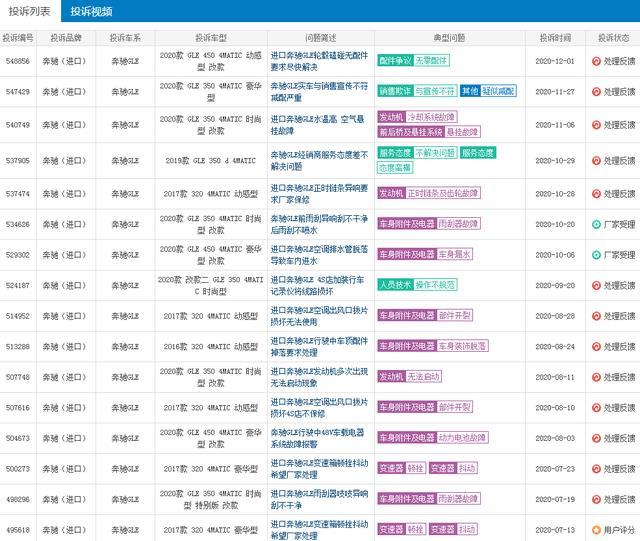
Task: Click the 操作不规范 tag
Action: tap(435, 285)
